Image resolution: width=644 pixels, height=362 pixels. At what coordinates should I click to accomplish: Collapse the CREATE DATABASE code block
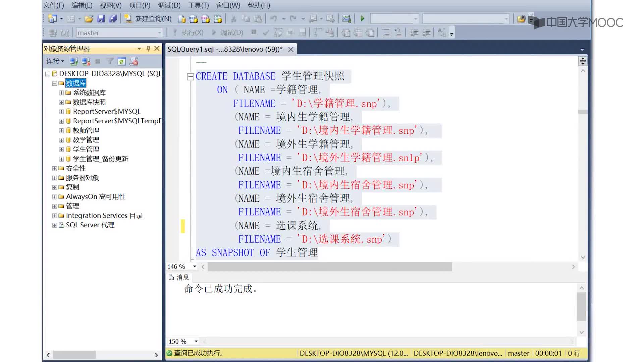click(190, 77)
